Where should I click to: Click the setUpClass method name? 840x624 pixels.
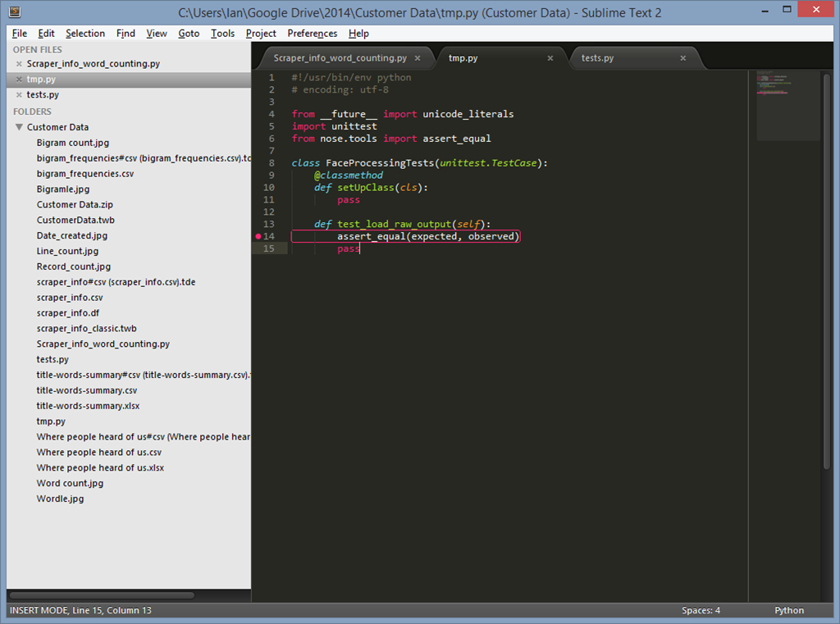[366, 188]
